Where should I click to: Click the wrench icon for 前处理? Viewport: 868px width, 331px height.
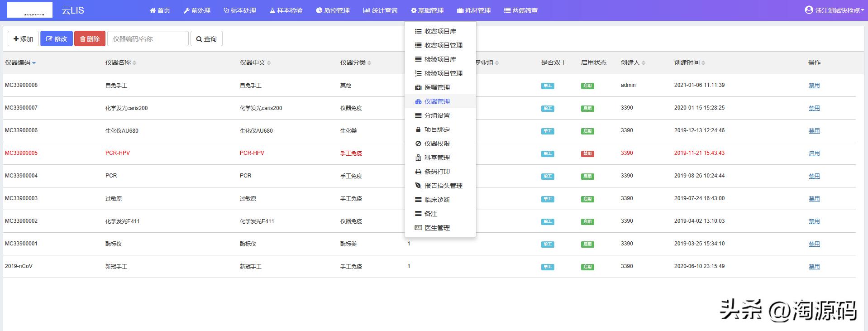tap(186, 10)
